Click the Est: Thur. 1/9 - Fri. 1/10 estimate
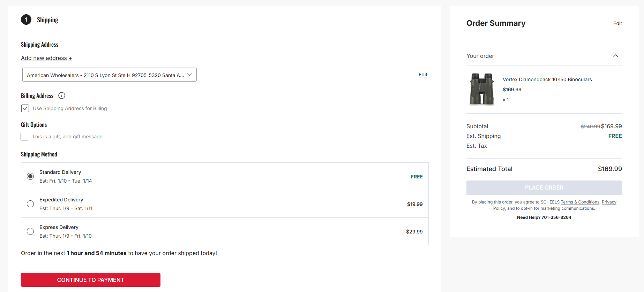644x292 pixels. pyautogui.click(x=66, y=236)
